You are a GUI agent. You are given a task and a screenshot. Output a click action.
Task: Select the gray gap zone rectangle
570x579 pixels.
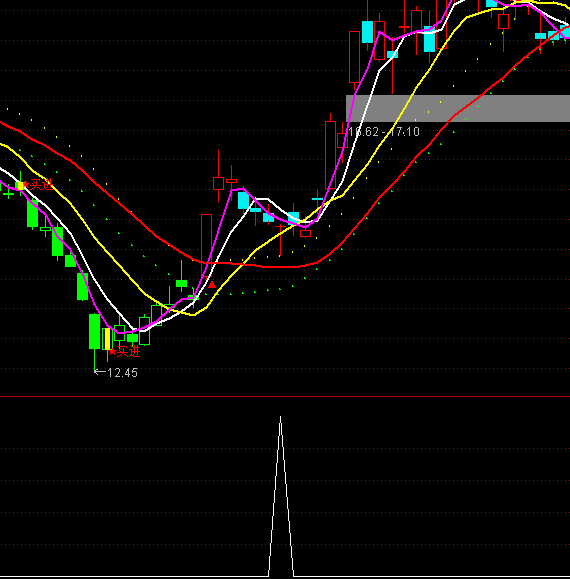pos(458,108)
